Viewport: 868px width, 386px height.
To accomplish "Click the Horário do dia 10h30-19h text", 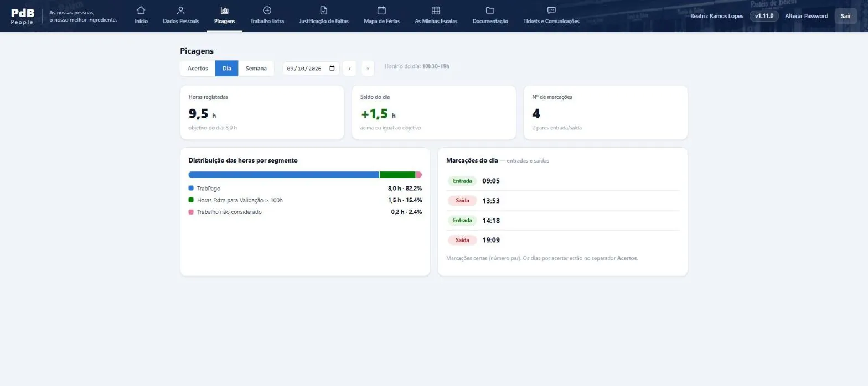I will coord(417,66).
